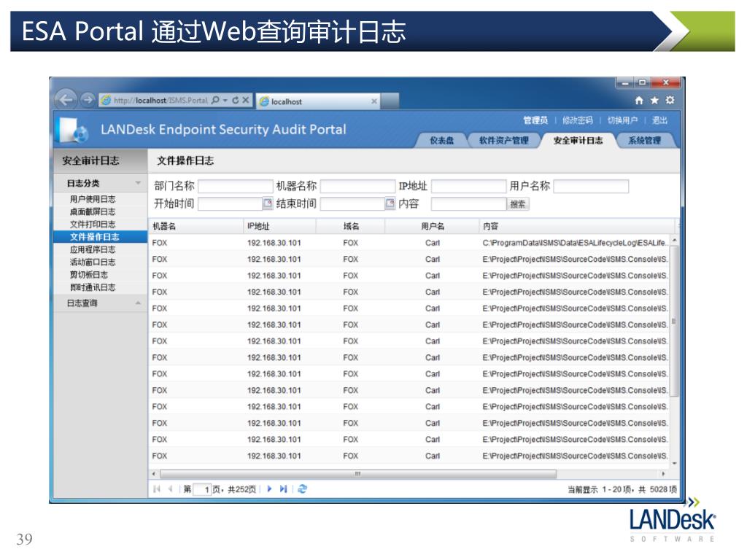747x560 pixels.
Task: Click the 退出 logout link
Action: click(x=659, y=120)
